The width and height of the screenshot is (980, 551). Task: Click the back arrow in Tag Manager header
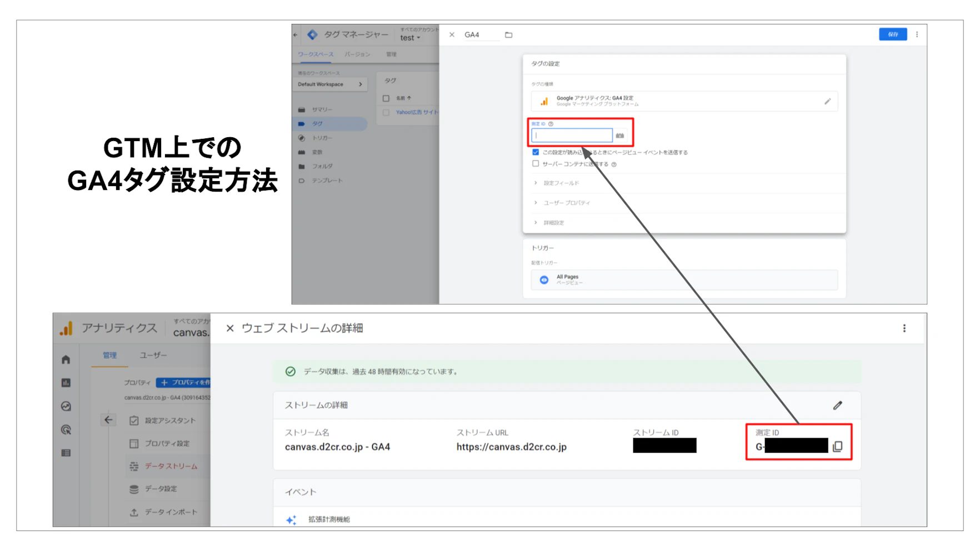coord(296,35)
